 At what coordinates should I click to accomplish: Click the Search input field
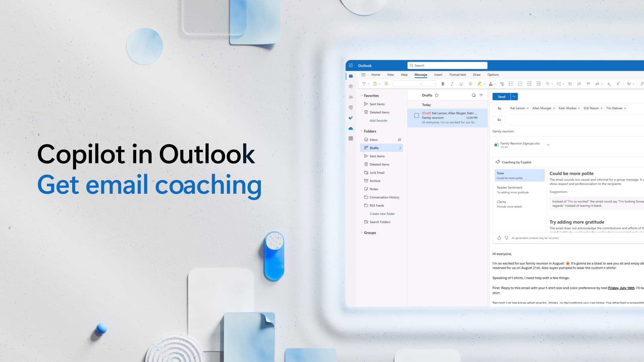coord(447,65)
